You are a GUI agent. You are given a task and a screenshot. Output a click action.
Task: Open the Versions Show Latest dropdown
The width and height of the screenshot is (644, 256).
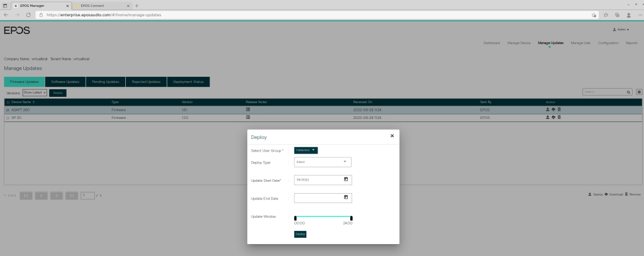35,92
